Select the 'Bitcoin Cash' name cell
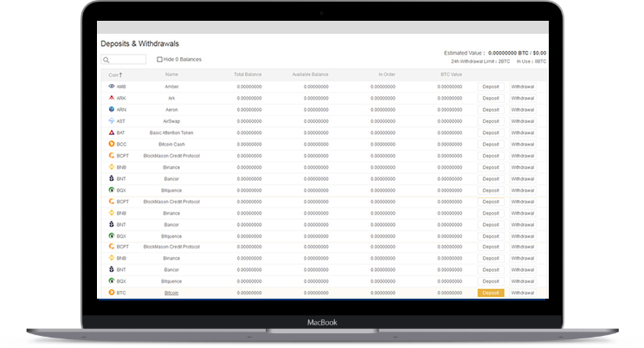The image size is (644, 348). (171, 145)
